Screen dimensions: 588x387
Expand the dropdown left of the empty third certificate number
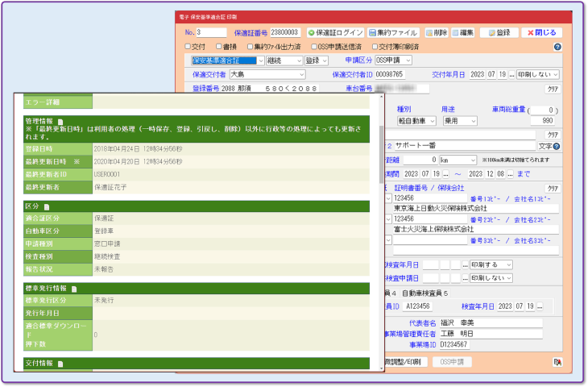click(388, 240)
